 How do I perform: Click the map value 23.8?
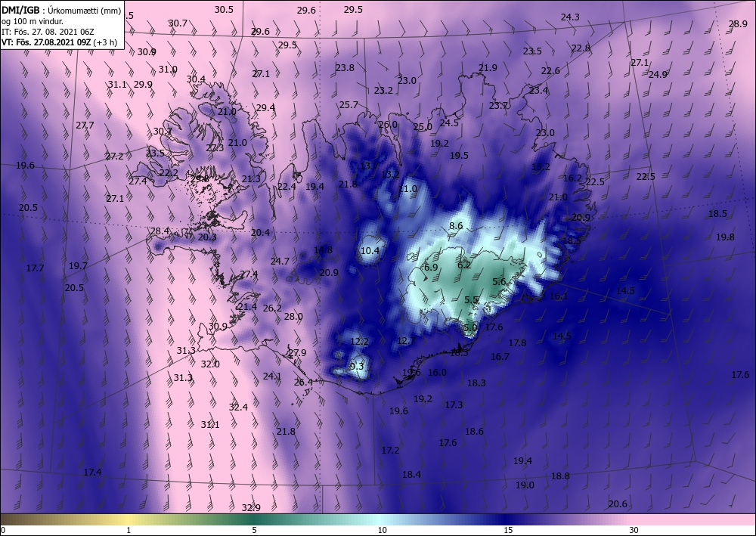click(345, 68)
